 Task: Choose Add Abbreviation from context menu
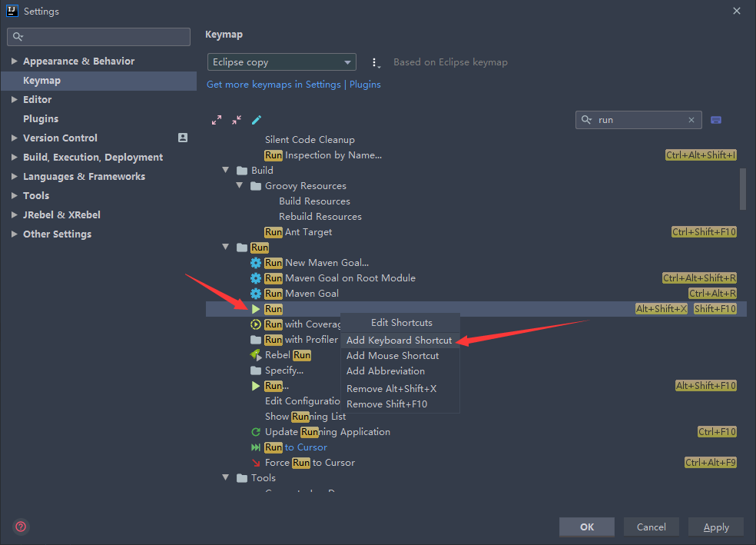tap(400, 371)
